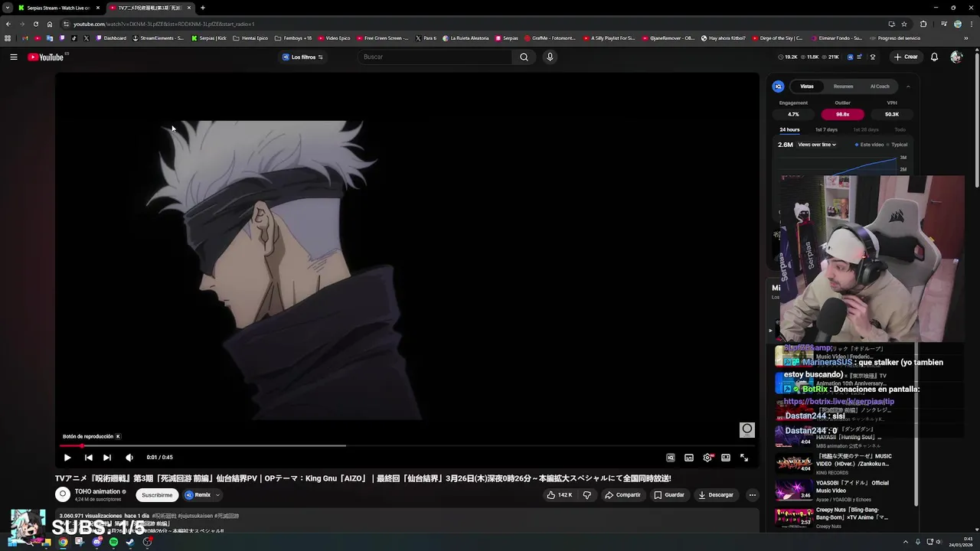
Task: Skip to the next video
Action: click(x=107, y=458)
